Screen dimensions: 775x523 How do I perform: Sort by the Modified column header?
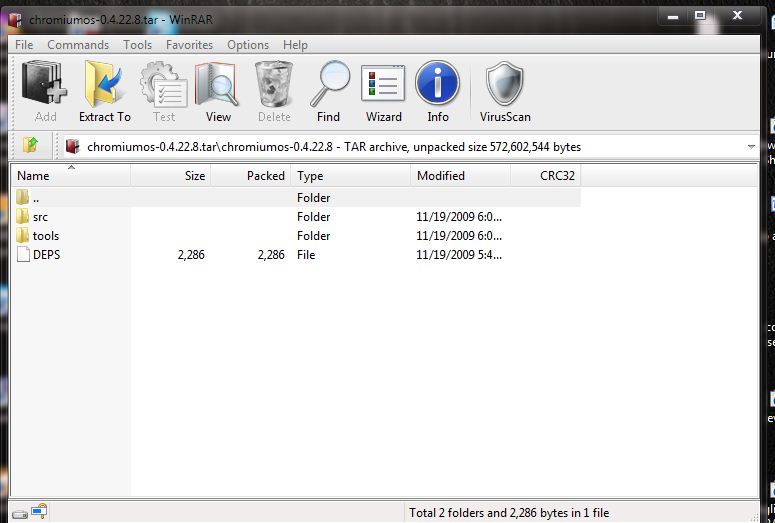tap(460, 175)
